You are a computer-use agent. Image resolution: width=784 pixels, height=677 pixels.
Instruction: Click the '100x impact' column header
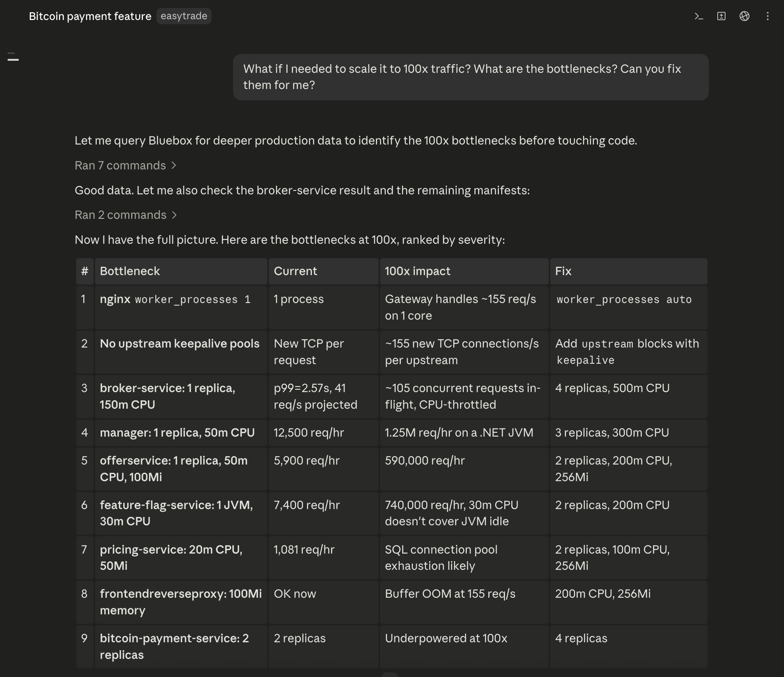(464, 271)
